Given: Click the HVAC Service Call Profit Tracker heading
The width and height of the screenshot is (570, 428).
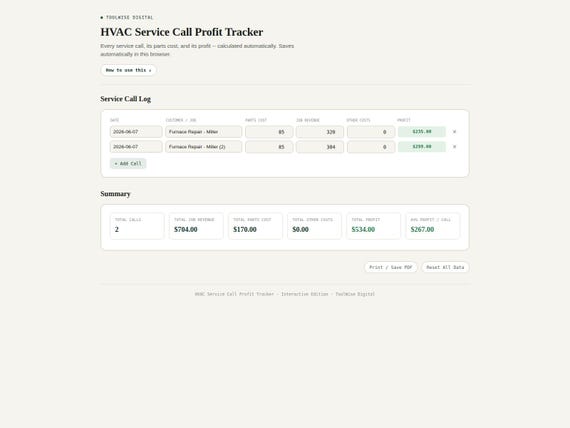Looking at the screenshot, I should point(182,32).
